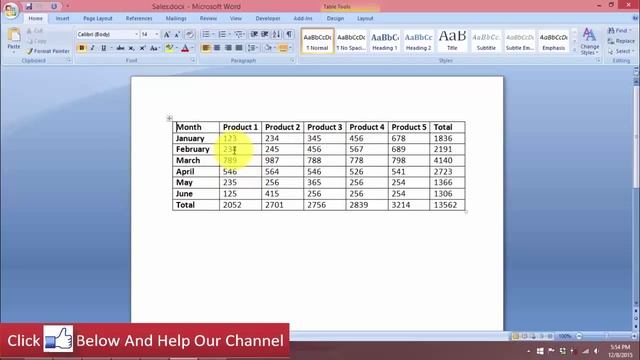640x360 pixels.
Task: Open the Page Layout tab
Action: click(98, 18)
